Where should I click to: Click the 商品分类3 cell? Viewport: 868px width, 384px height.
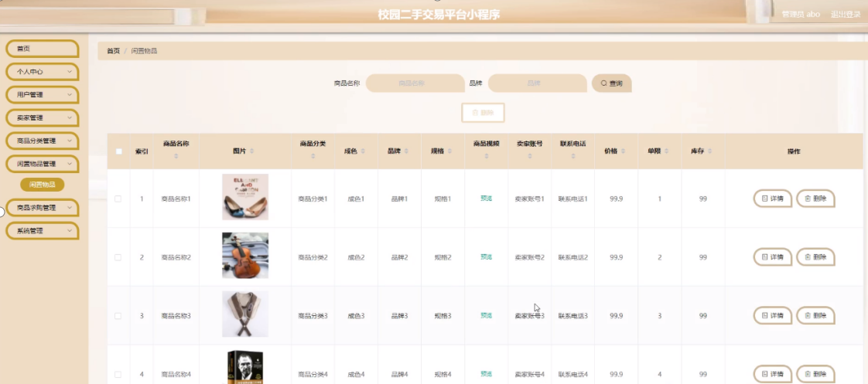click(313, 316)
